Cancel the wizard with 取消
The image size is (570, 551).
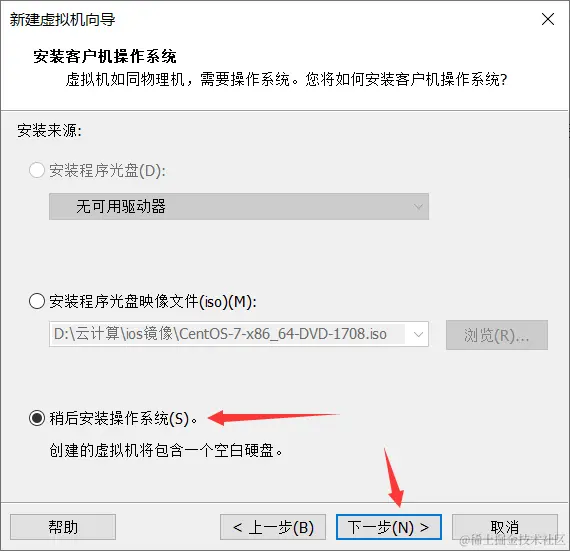[x=505, y=527]
